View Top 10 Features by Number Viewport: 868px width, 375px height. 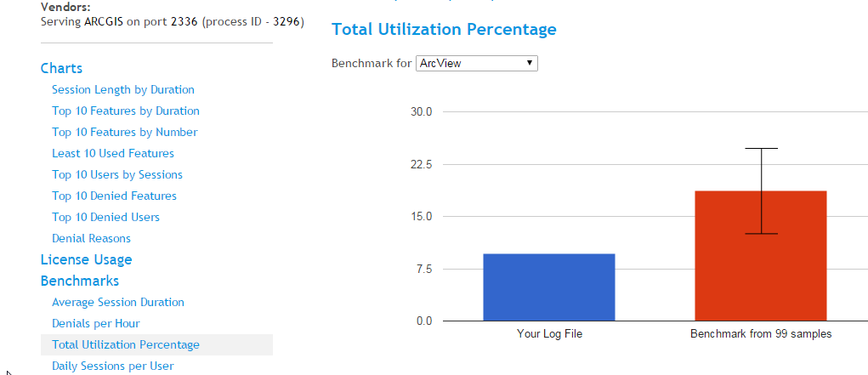[x=124, y=132]
